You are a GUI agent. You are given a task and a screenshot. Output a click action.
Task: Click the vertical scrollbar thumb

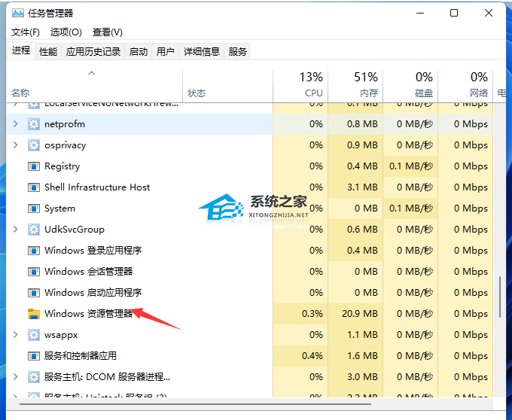click(x=500, y=297)
